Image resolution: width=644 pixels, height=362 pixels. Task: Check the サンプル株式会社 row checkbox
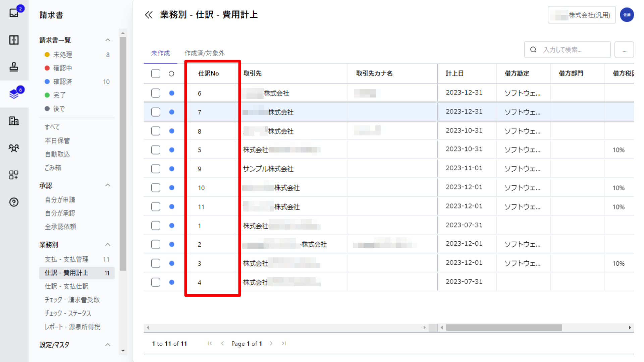click(156, 169)
